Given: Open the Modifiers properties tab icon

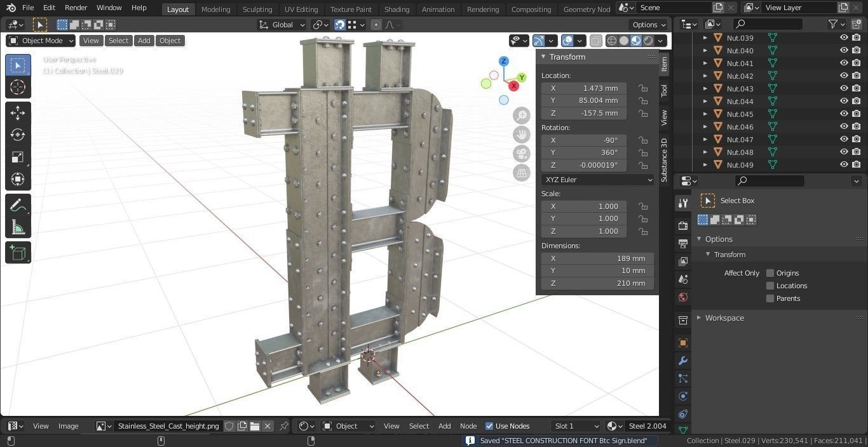Looking at the screenshot, I should click(683, 361).
